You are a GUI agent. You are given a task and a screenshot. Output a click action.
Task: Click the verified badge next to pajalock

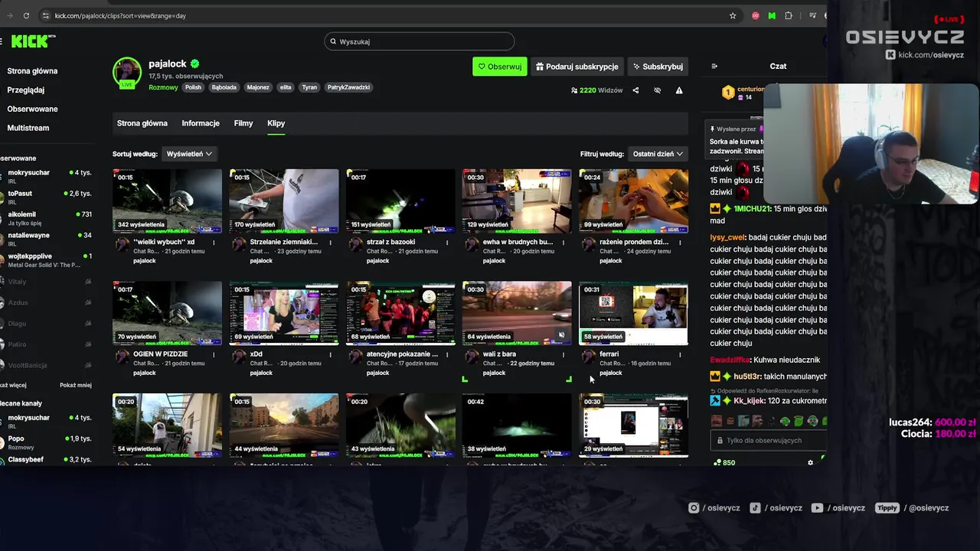click(x=195, y=64)
